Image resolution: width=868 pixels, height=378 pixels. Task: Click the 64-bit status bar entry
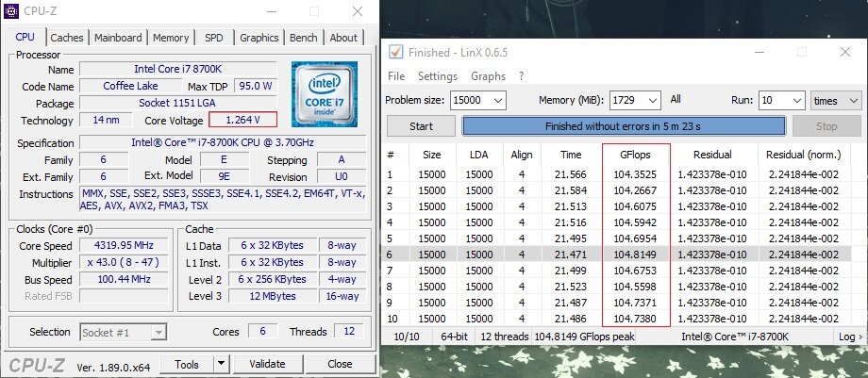coord(455,337)
